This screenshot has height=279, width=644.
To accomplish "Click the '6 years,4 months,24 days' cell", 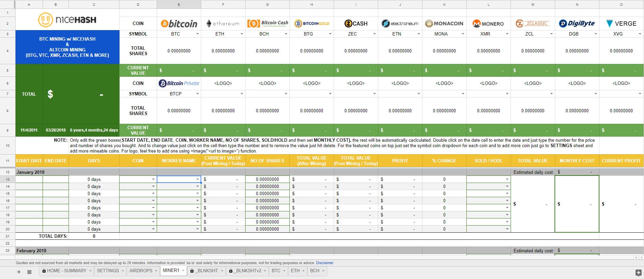I will 94,130.
